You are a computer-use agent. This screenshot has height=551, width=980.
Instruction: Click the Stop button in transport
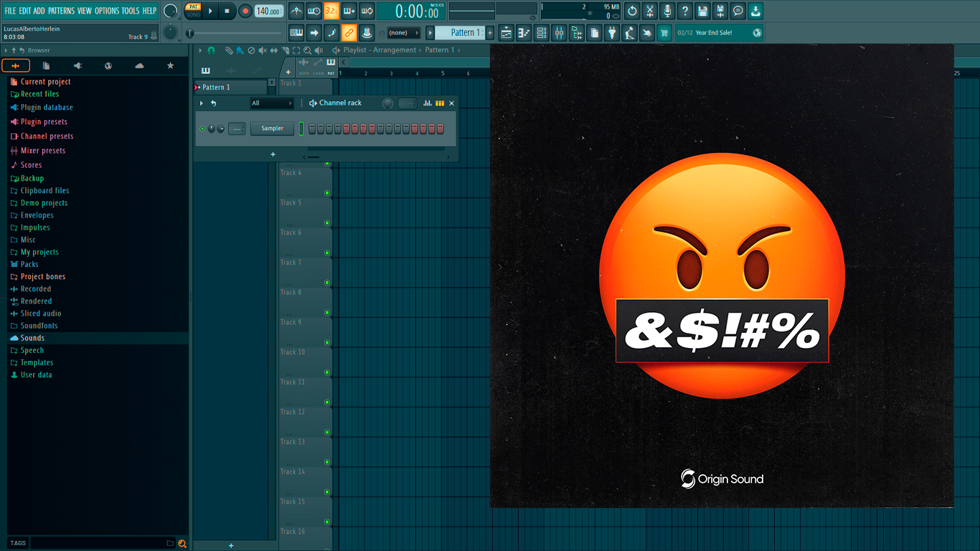[x=227, y=11]
